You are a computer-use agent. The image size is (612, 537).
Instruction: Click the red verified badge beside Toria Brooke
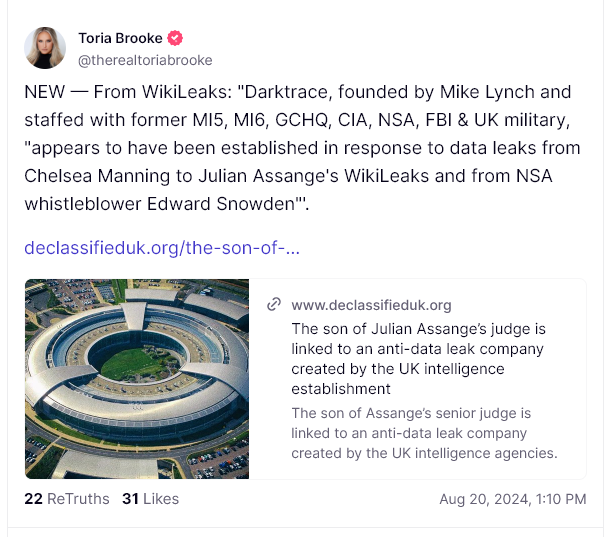coord(175,38)
